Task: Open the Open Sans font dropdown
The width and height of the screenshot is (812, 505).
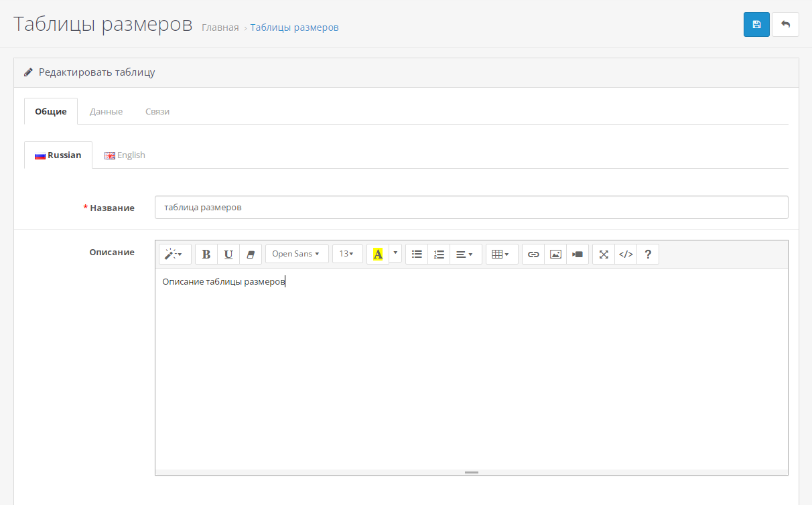Action: [296, 255]
